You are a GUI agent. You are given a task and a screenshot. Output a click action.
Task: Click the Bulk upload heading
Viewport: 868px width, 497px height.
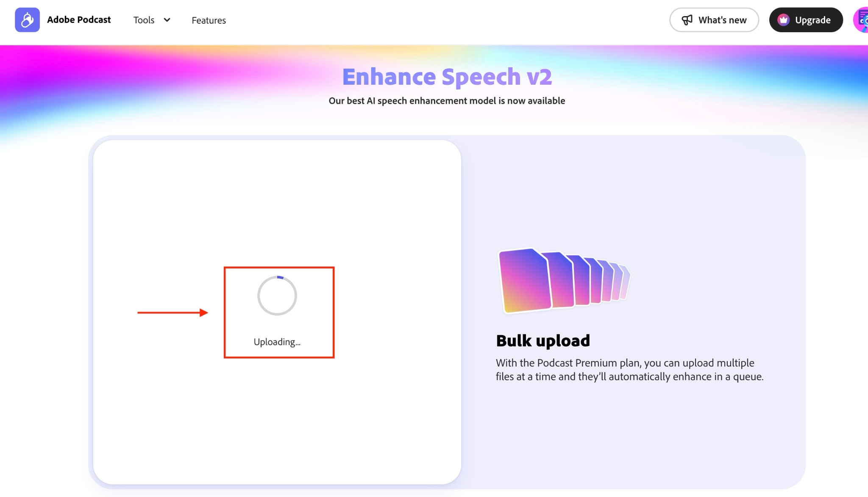point(542,341)
